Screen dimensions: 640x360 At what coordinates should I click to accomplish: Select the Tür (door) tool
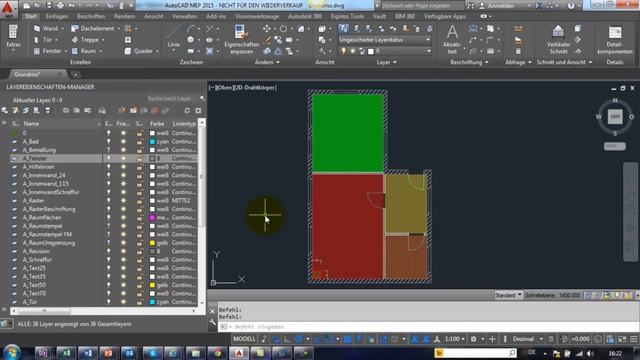coord(46,40)
